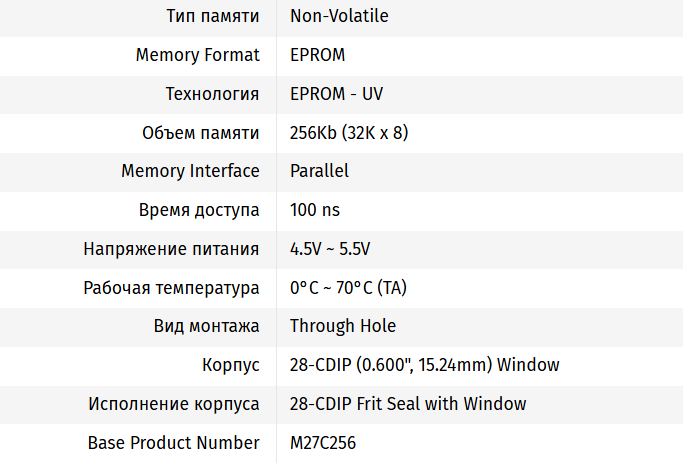Click the '28-CDIP (0.600", 15.24mm) Window' value
683x463 pixels.
click(424, 365)
